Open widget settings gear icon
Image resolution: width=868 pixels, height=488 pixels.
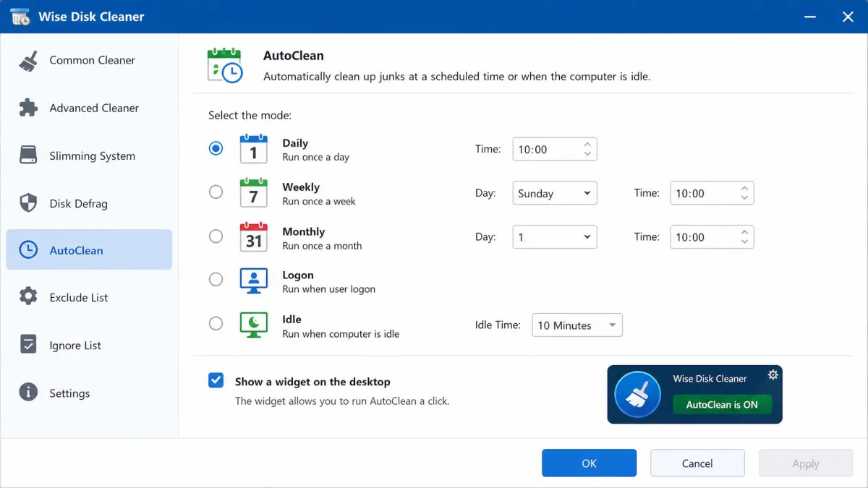773,374
